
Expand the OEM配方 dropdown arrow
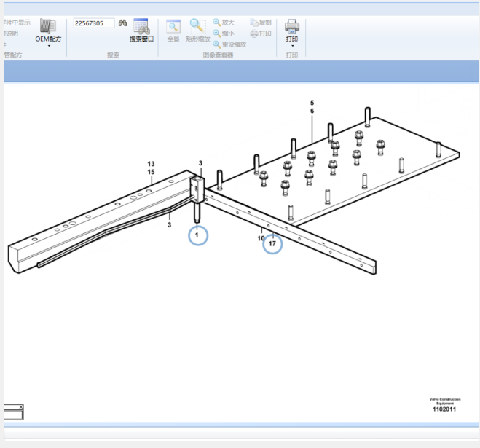49,46
